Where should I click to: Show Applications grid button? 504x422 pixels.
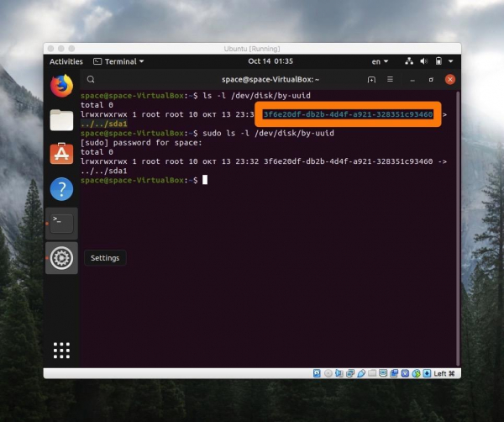61,351
